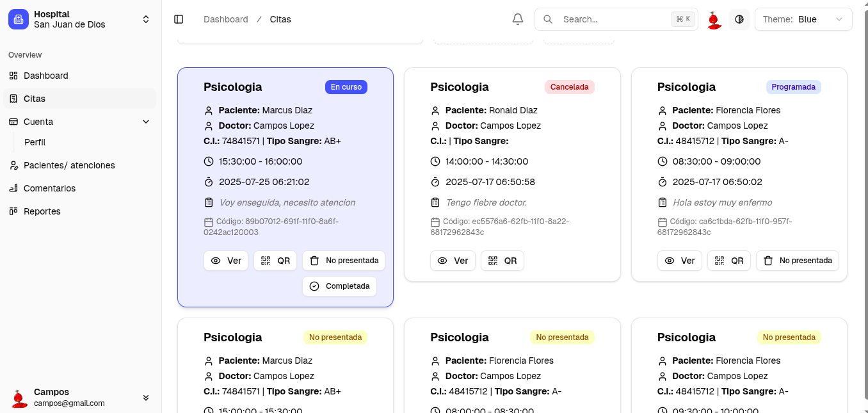The image size is (868, 413).
Task: View the Marcus Diaz En curso appointment
Action: [226, 261]
